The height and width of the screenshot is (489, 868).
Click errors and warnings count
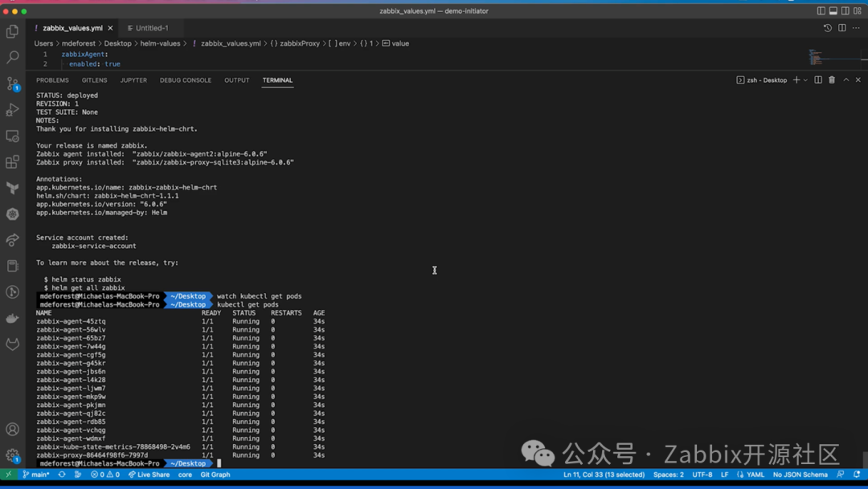(x=105, y=475)
